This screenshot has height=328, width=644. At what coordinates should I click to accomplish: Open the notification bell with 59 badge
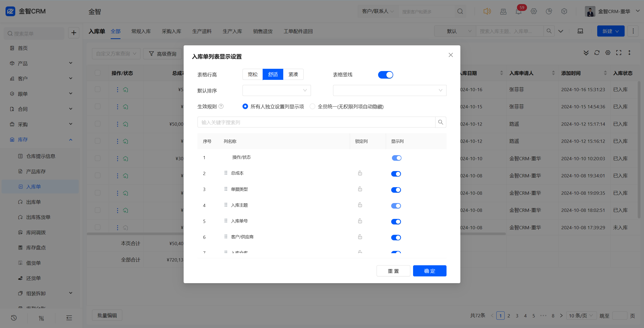point(518,11)
